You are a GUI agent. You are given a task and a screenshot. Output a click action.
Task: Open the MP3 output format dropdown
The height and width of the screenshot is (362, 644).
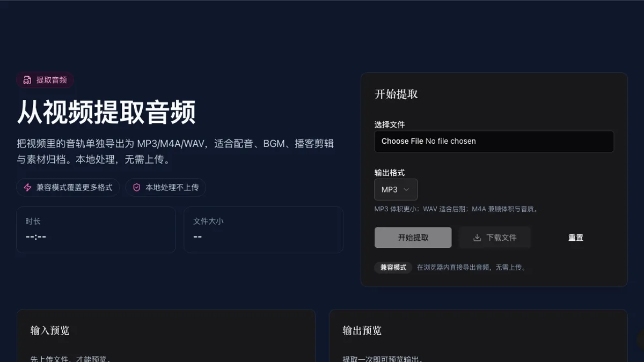coord(396,189)
